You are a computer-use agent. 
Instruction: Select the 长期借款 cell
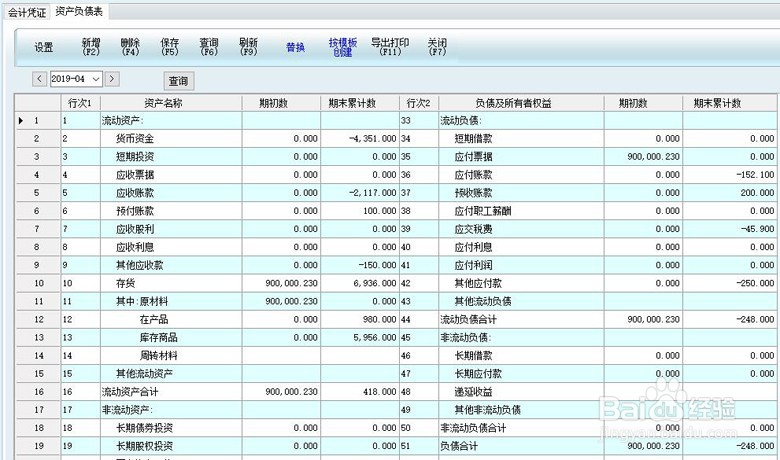(x=521, y=356)
